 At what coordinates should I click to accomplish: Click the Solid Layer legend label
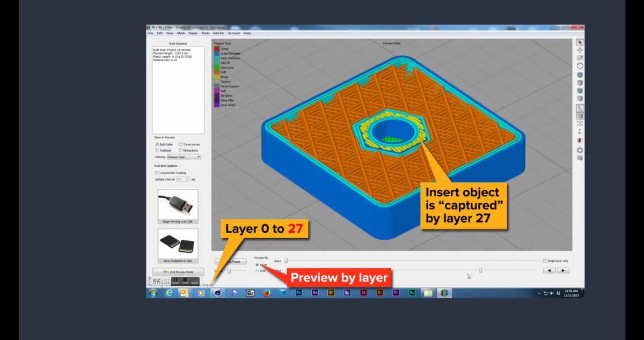228,68
